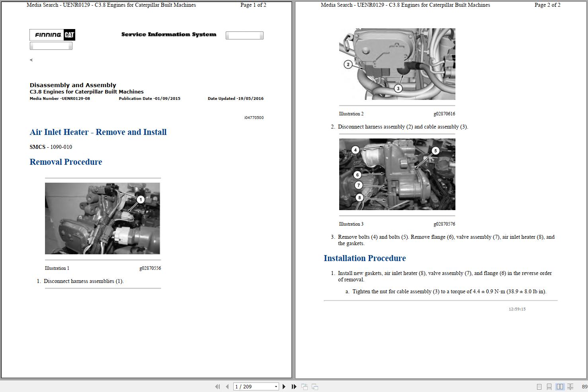
Task: Click illustration code g02870616
Action: [x=444, y=114]
